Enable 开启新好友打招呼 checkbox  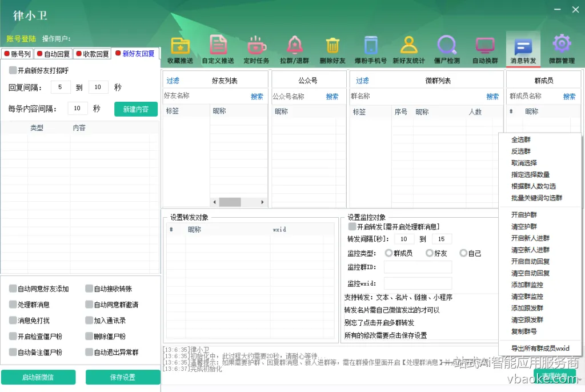pyautogui.click(x=13, y=70)
